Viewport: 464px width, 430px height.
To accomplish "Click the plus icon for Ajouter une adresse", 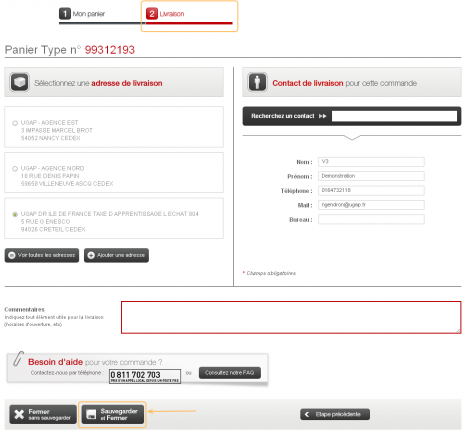I will [x=91, y=255].
